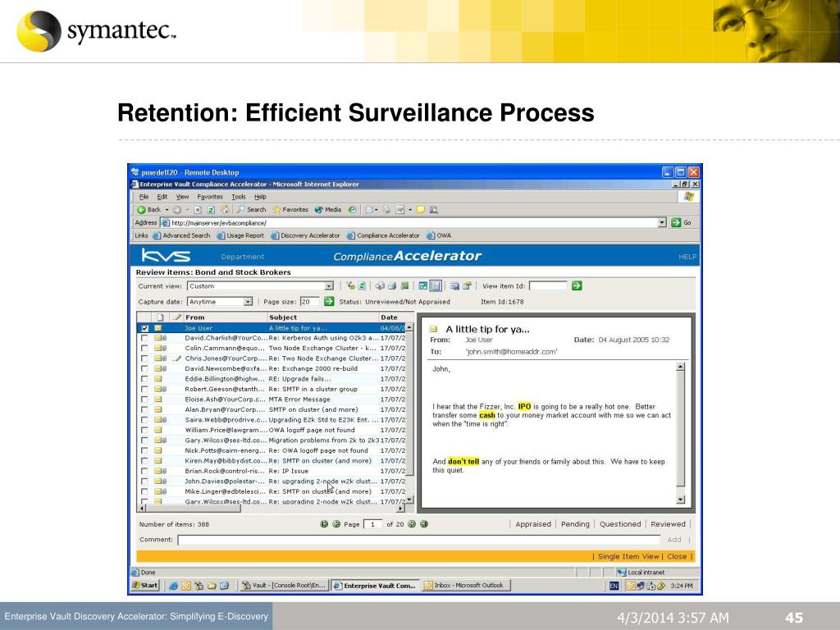Go to the previous page of results
This screenshot has height=630, width=840.
(x=336, y=524)
